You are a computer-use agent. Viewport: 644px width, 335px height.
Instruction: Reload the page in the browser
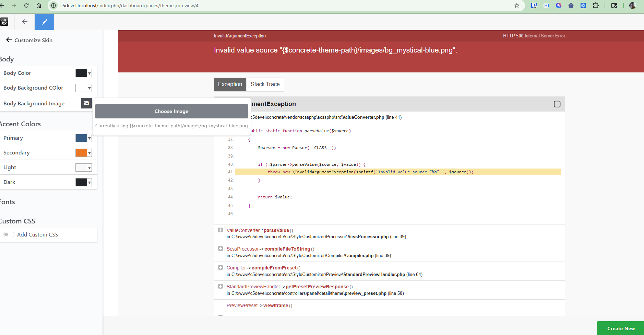coord(26,5)
